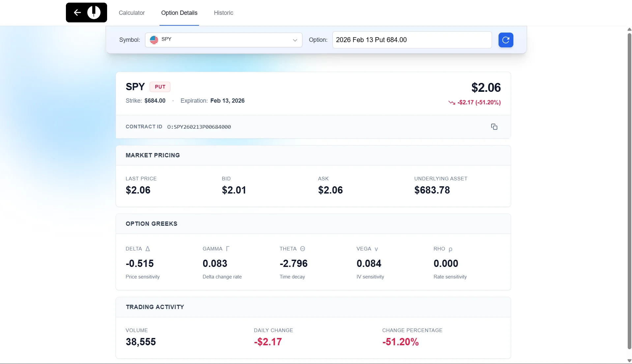Click the 'Time decay' caption
The height and width of the screenshot is (364, 632).
(x=292, y=277)
